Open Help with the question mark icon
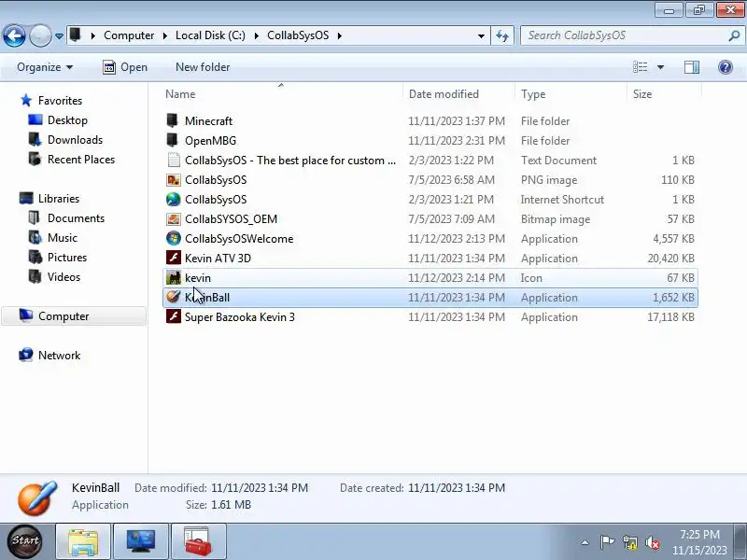The width and height of the screenshot is (747, 560). pyautogui.click(x=726, y=67)
